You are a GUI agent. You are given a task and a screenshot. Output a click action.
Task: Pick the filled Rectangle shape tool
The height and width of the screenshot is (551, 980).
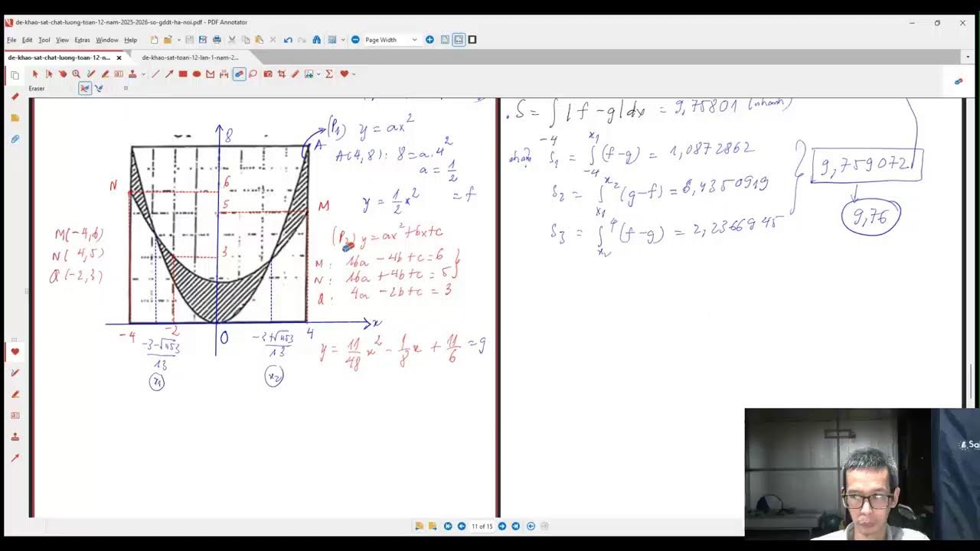pyautogui.click(x=183, y=74)
